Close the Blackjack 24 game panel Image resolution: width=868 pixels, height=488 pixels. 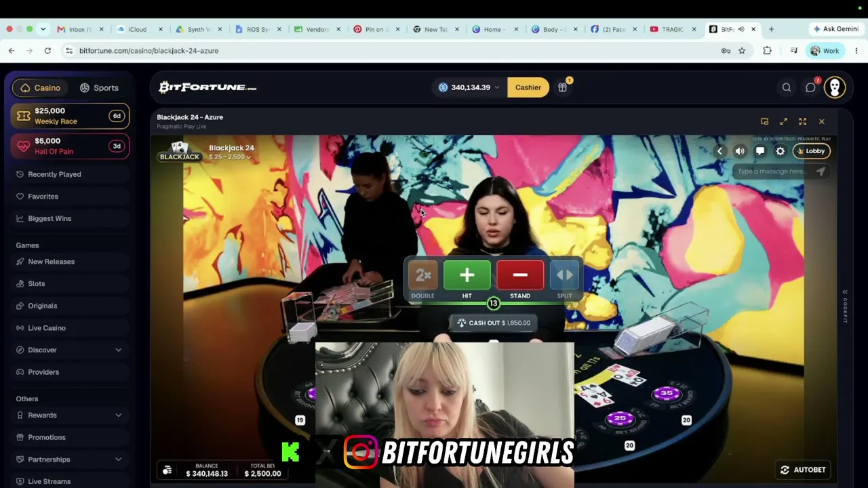click(821, 121)
